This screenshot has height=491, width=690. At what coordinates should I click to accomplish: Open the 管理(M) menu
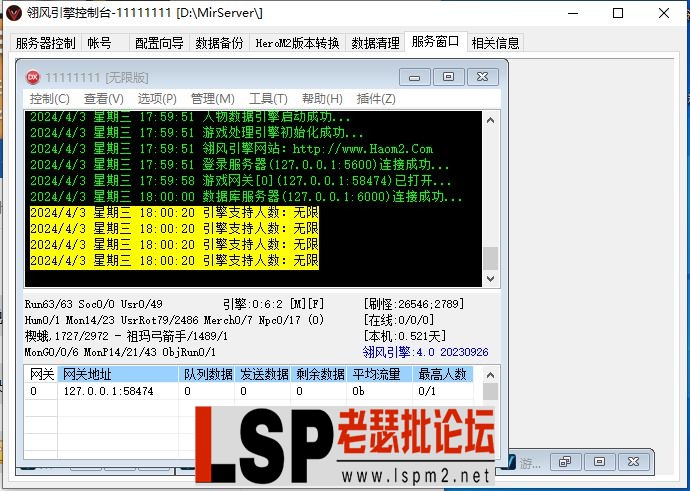[213, 99]
